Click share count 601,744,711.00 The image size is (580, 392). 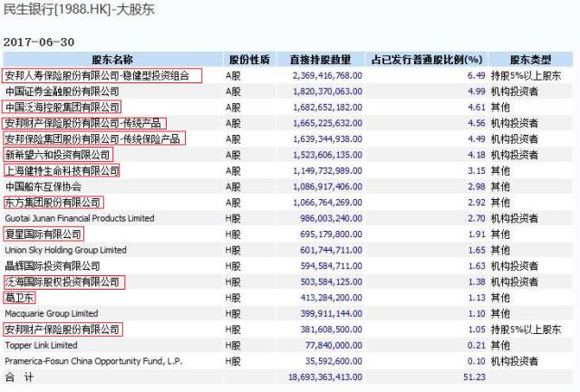point(331,250)
